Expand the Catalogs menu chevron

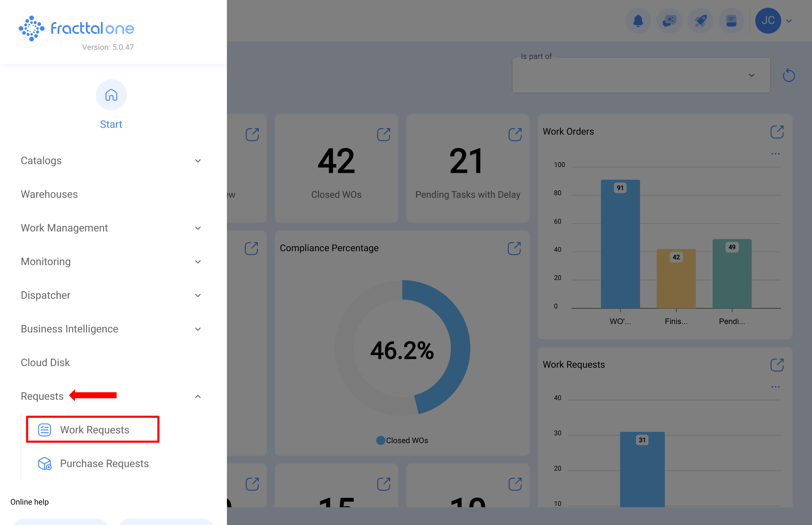(x=198, y=161)
